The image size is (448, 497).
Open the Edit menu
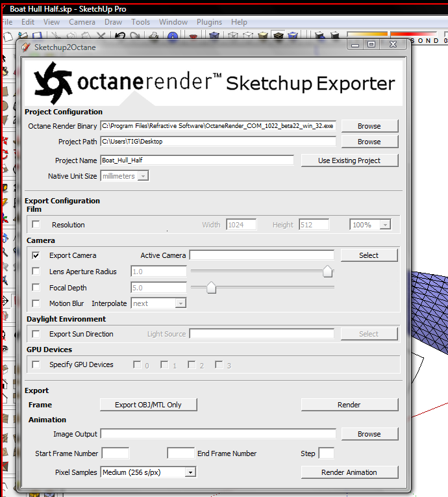pos(27,22)
